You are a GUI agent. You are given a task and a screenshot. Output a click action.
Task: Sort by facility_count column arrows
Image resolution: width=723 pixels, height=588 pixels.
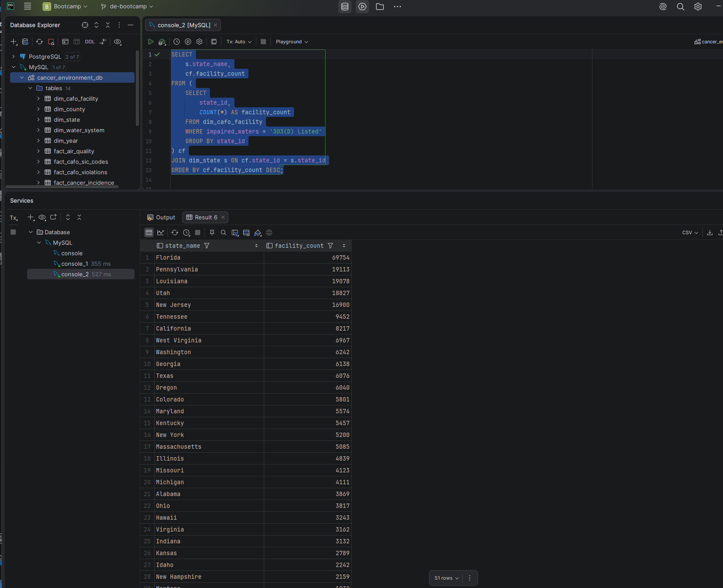344,246
